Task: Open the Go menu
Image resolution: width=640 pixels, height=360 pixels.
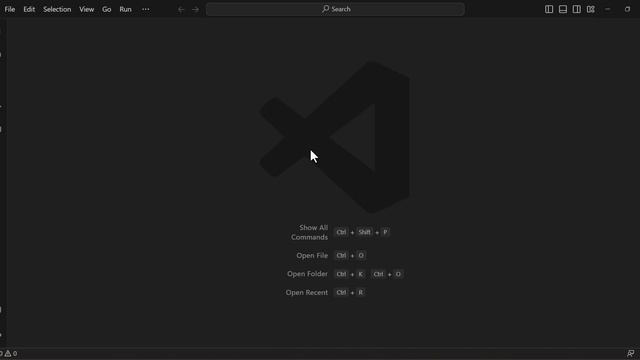Action: 107,9
